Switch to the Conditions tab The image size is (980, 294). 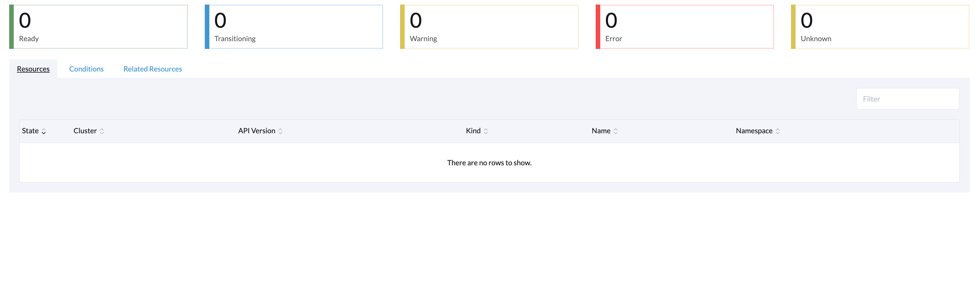click(x=86, y=69)
